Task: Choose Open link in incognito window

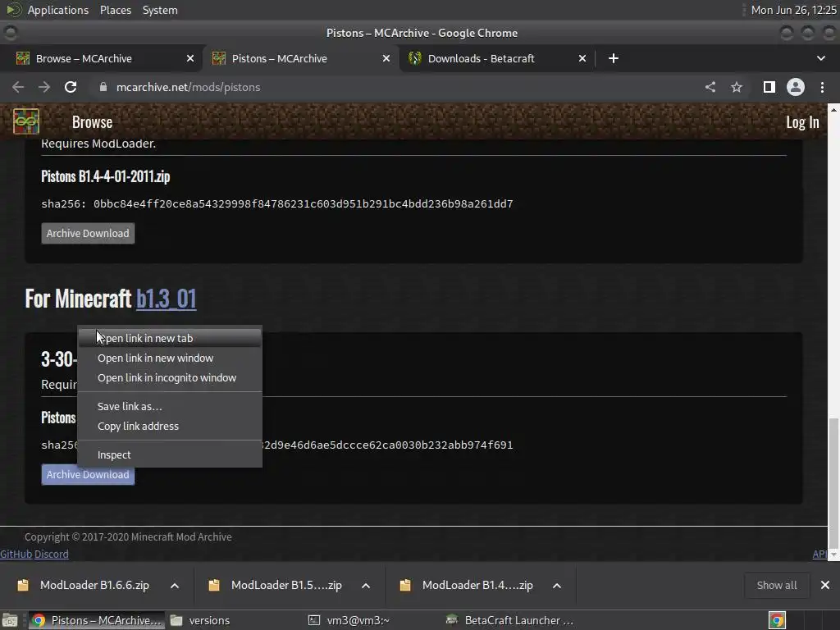Action: pyautogui.click(x=170, y=377)
